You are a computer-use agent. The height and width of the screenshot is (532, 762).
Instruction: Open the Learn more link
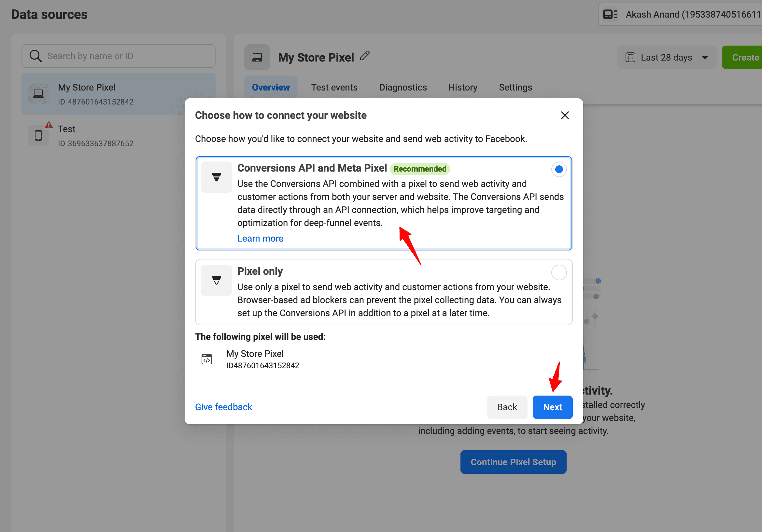tap(260, 238)
